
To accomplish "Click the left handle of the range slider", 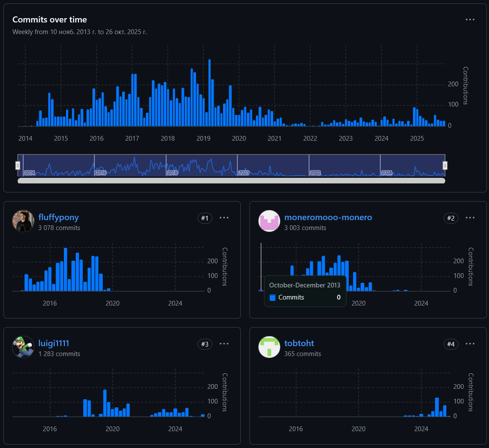I will [x=18, y=165].
